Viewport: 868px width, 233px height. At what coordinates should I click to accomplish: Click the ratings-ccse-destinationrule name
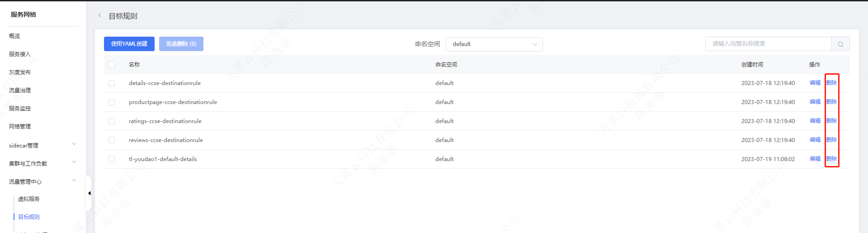[165, 121]
